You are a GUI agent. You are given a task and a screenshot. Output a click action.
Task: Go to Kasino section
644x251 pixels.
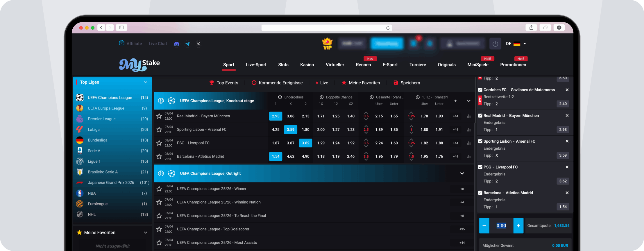307,65
